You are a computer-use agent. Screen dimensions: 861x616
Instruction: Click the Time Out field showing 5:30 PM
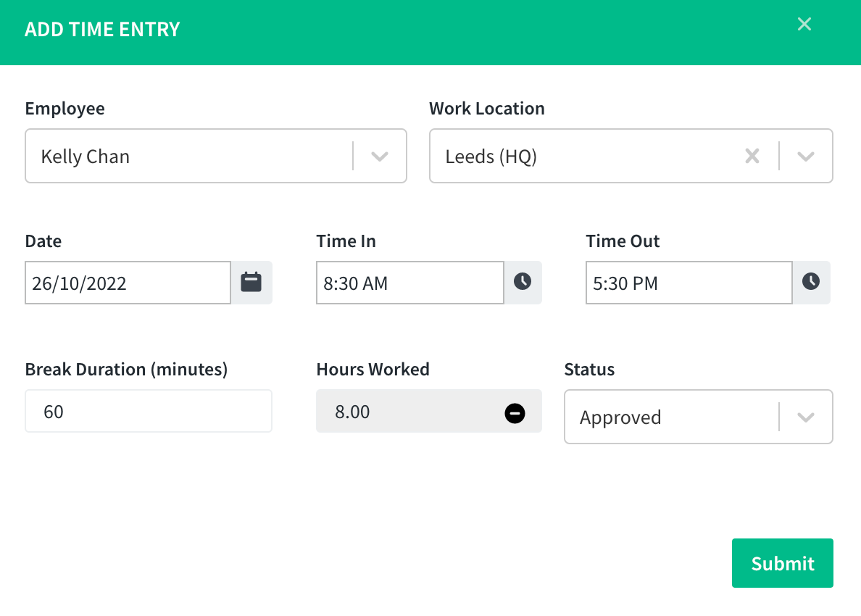tap(688, 283)
